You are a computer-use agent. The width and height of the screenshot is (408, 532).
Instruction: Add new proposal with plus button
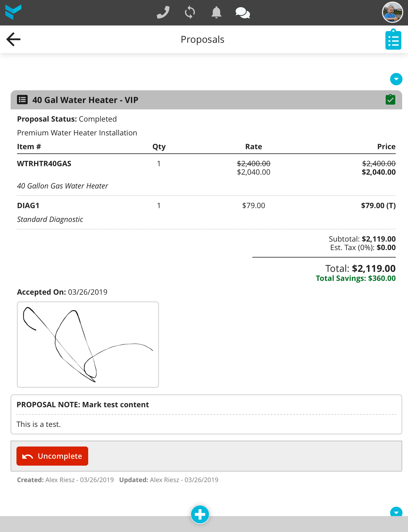[200, 514]
